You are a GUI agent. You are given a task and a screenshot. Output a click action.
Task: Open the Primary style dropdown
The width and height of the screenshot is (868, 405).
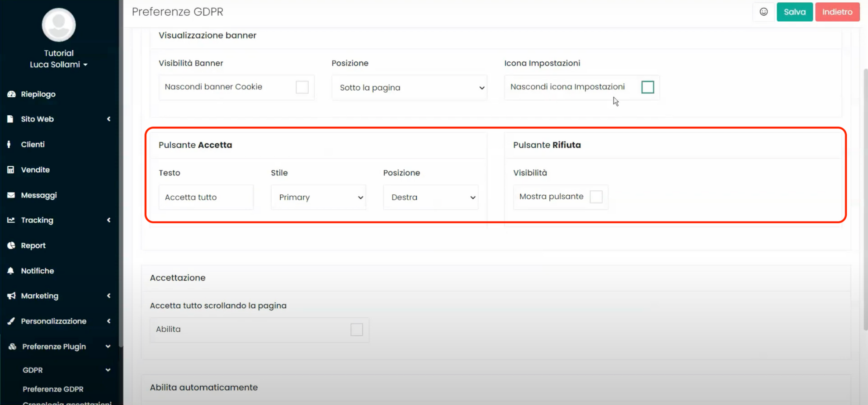(x=318, y=197)
